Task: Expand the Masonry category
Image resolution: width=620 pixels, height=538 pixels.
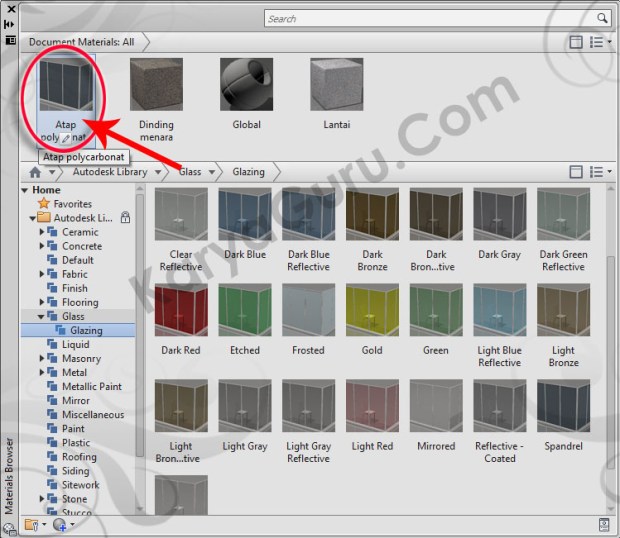Action: point(42,359)
